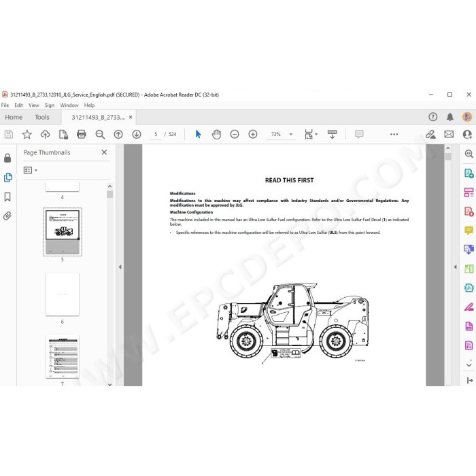Click the current page number field

click(156, 134)
